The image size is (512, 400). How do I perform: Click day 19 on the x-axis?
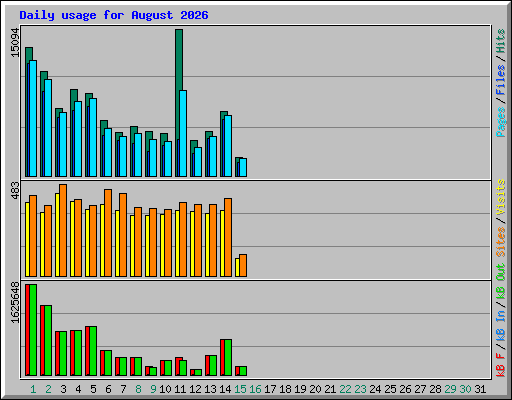(x=300, y=389)
